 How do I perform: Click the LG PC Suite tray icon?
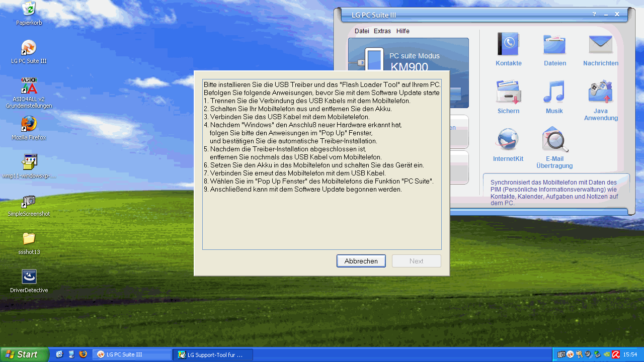[570, 354]
